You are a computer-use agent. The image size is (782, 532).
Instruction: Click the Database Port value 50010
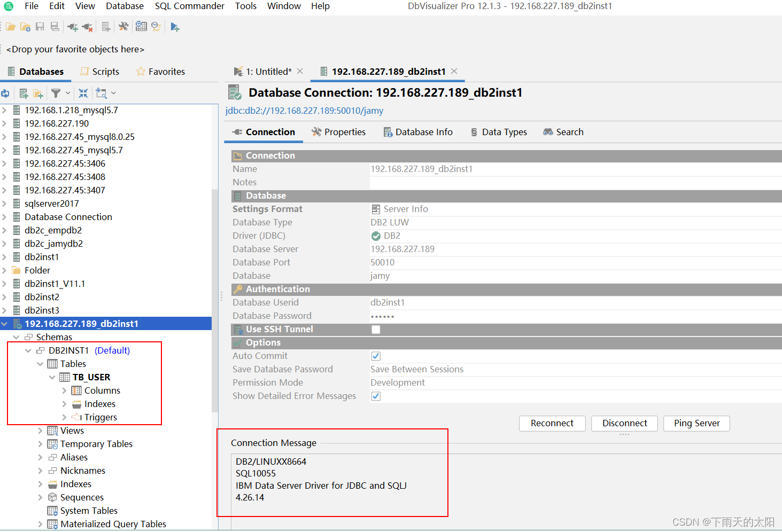click(x=382, y=263)
